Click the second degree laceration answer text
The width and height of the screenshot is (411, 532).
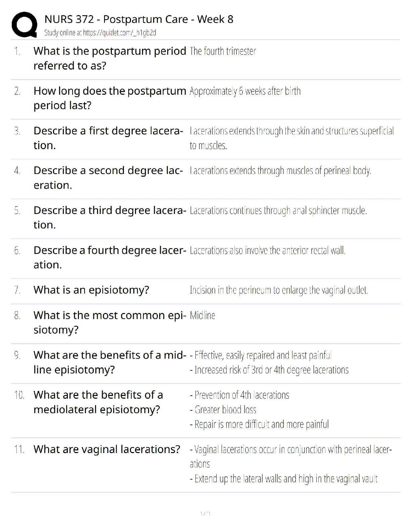[280, 171]
